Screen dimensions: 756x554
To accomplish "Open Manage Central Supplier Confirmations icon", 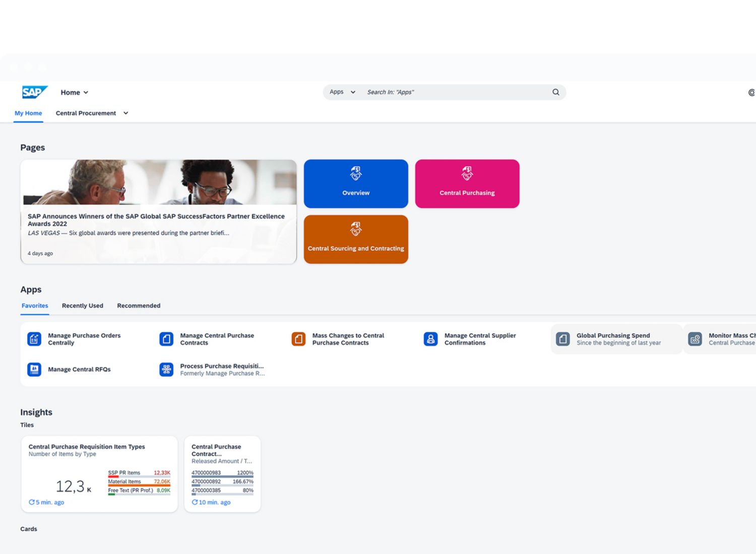I will (430, 339).
